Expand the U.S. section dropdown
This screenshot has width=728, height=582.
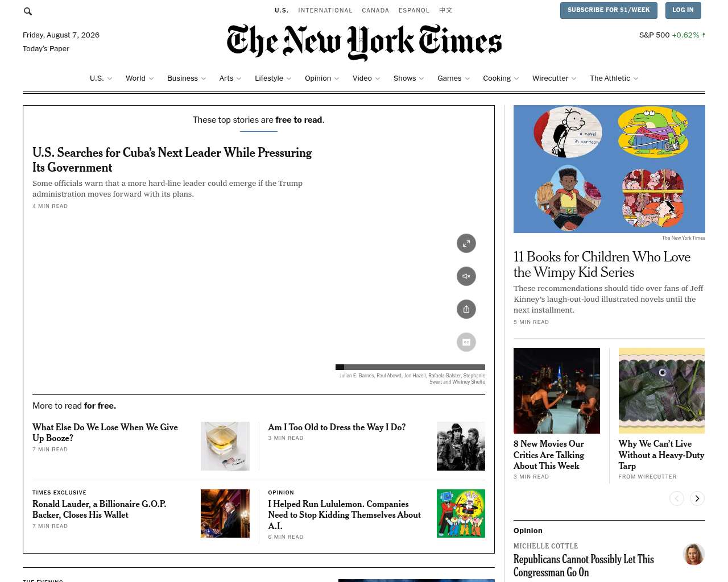click(x=101, y=78)
